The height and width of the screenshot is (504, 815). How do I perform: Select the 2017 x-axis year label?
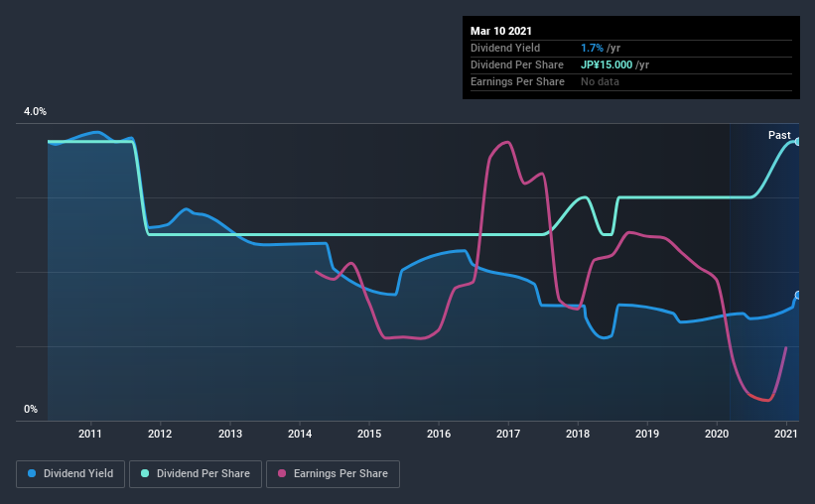click(x=508, y=434)
